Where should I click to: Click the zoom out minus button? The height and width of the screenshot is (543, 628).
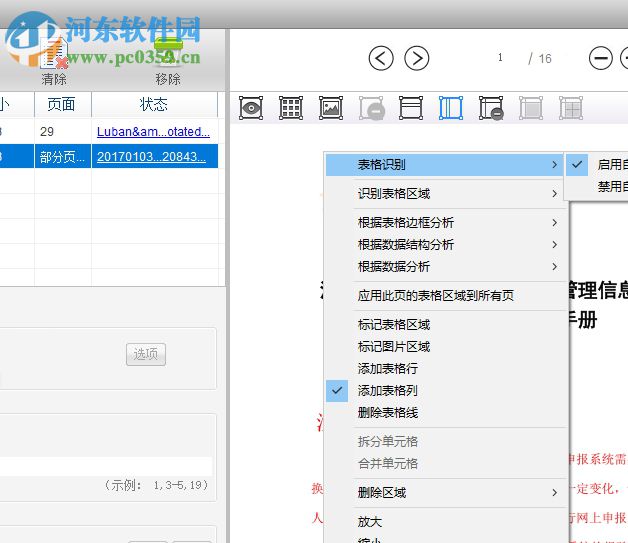pos(600,58)
